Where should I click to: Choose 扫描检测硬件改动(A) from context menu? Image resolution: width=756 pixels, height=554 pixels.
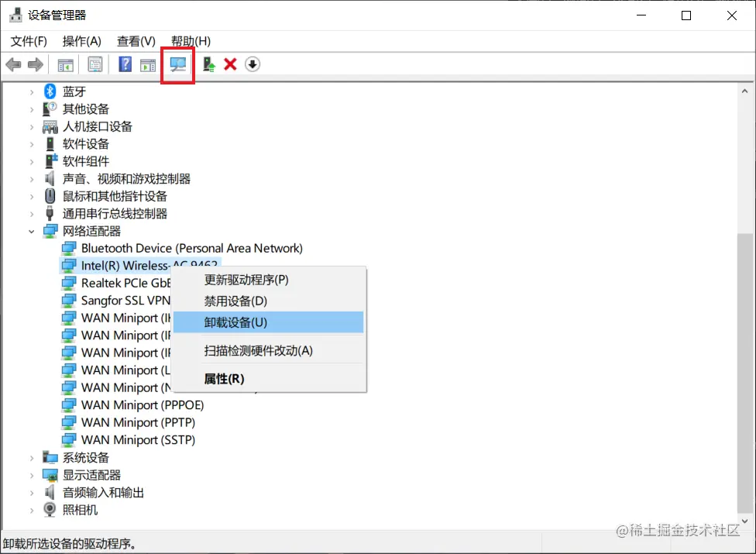pyautogui.click(x=268, y=350)
